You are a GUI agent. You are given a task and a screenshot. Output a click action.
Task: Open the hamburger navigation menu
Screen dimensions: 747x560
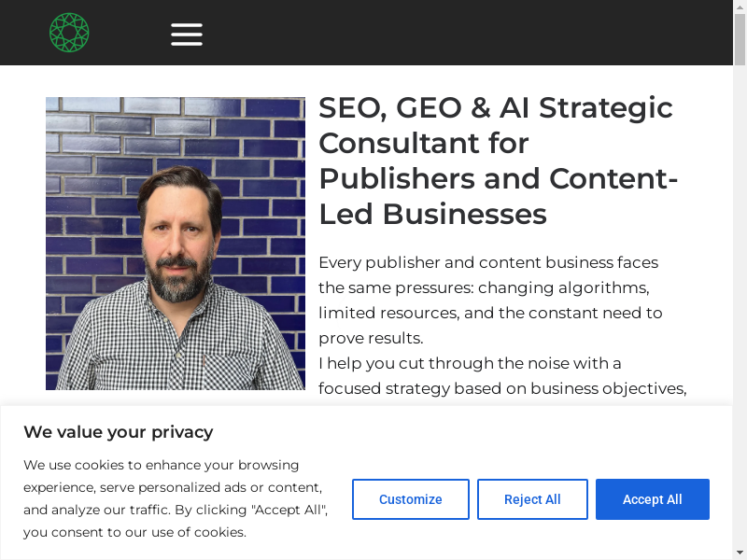point(187,34)
